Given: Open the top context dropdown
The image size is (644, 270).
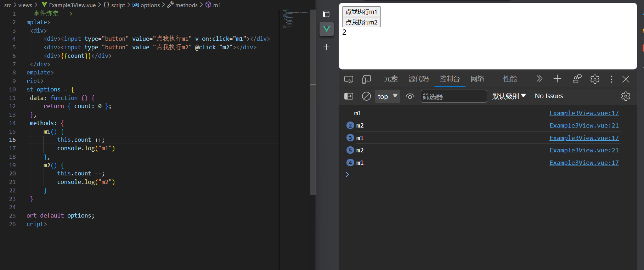Looking at the screenshot, I should coord(388,96).
